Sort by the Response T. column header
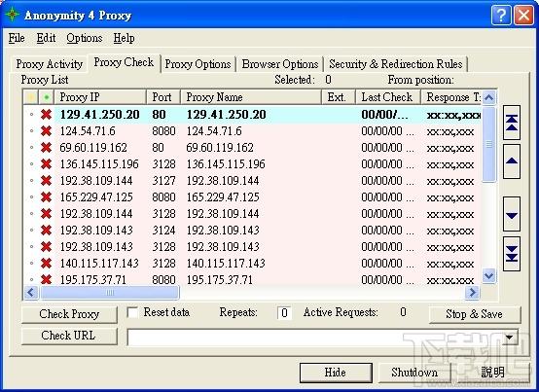 pyautogui.click(x=451, y=97)
